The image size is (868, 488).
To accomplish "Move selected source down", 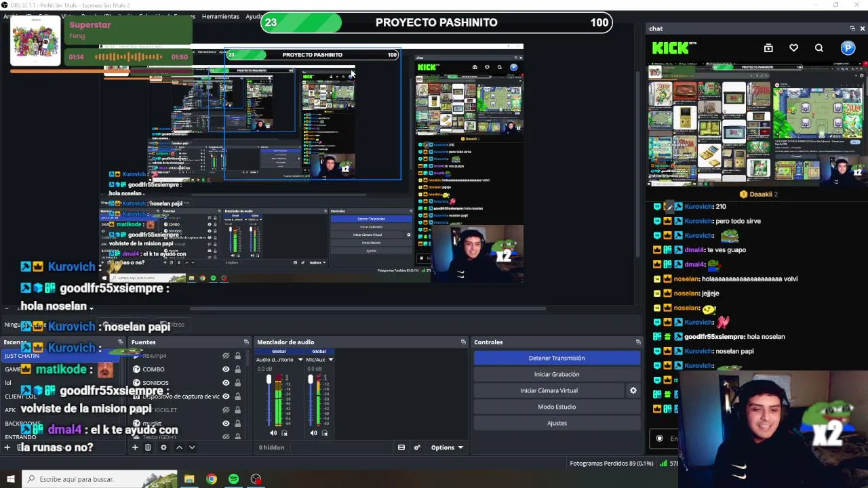I will [x=192, y=447].
